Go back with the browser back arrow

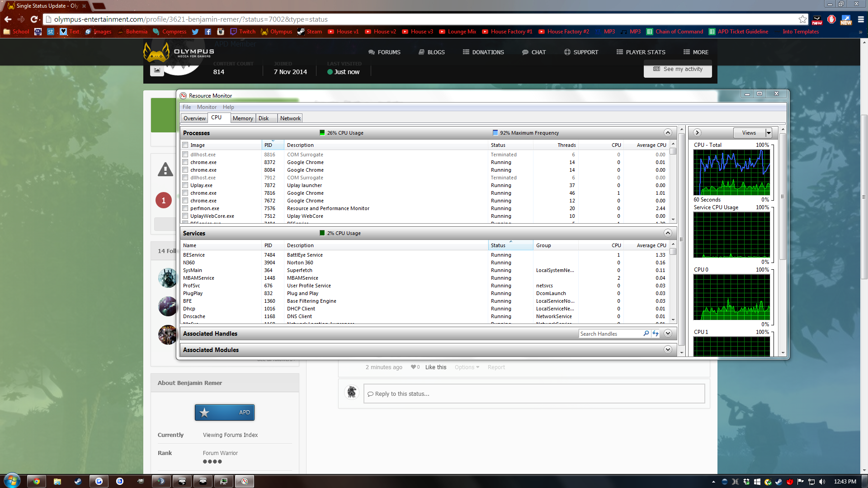(x=8, y=19)
